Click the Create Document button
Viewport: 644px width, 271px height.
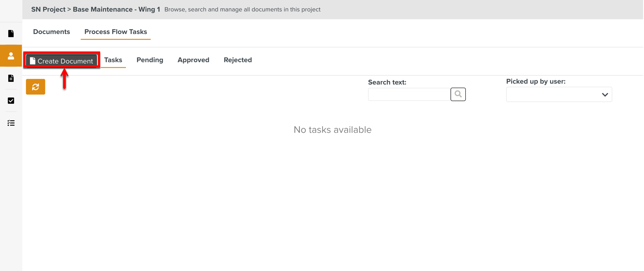pos(62,61)
